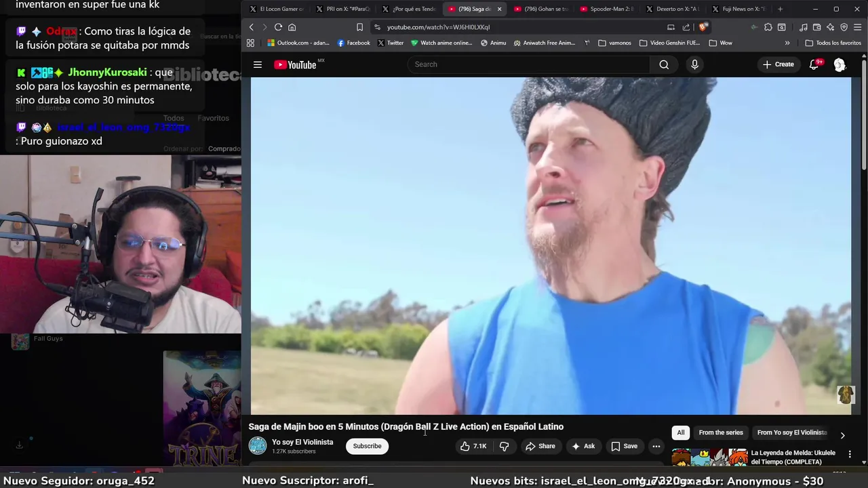Select From Yo soy El Violinista chip

click(x=791, y=432)
